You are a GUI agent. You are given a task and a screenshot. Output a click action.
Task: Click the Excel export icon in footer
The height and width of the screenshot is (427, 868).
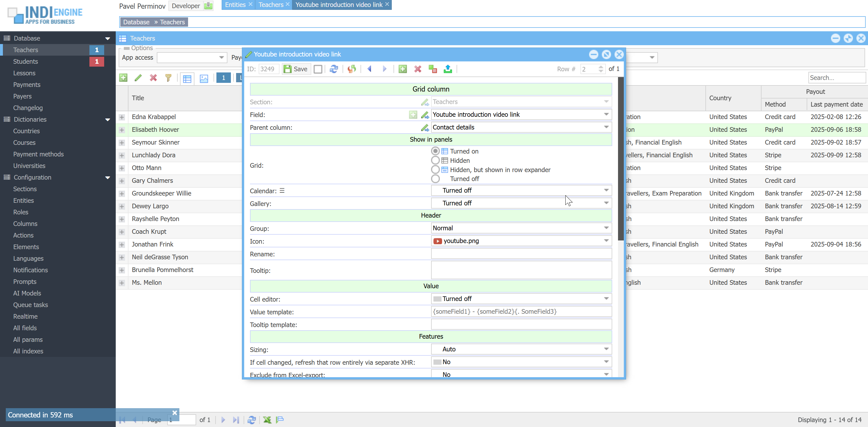click(x=267, y=419)
